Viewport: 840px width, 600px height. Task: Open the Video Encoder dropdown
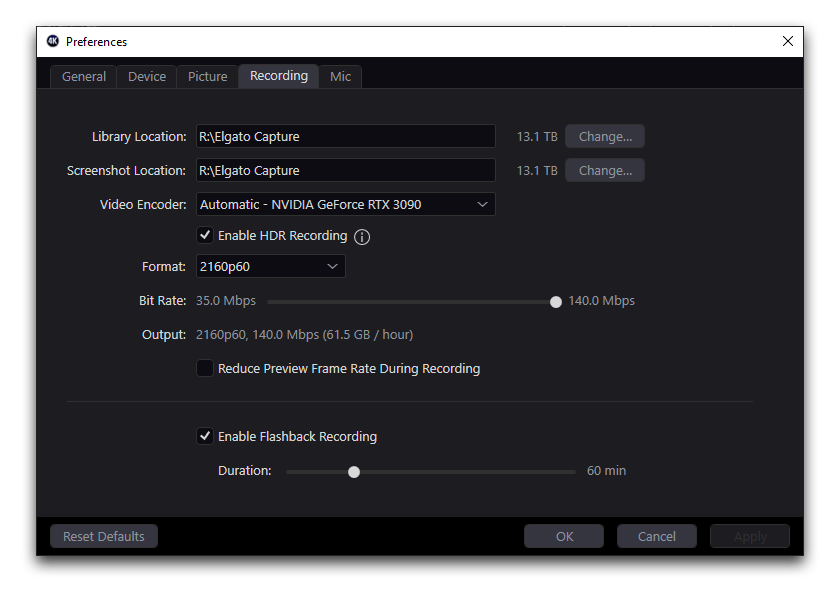(345, 204)
